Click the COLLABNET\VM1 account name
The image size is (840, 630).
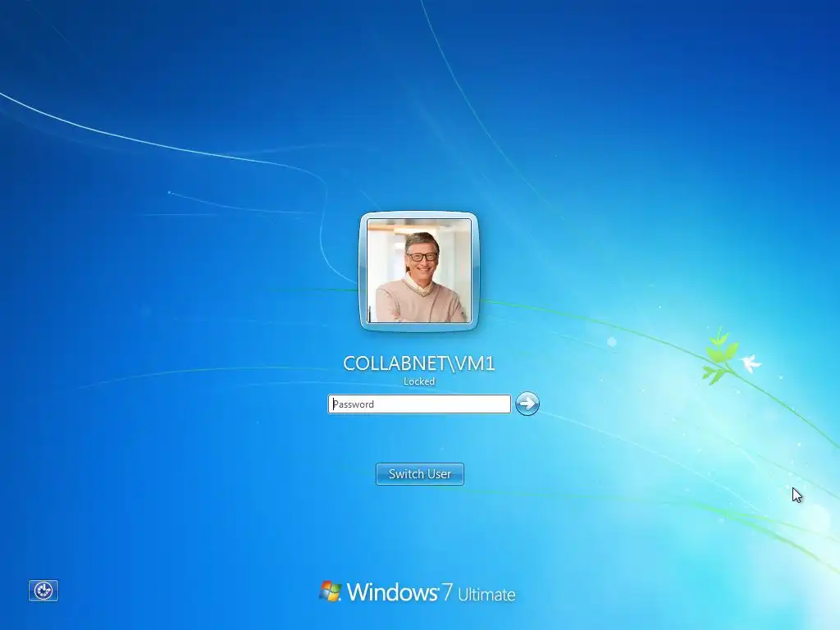[x=419, y=363]
